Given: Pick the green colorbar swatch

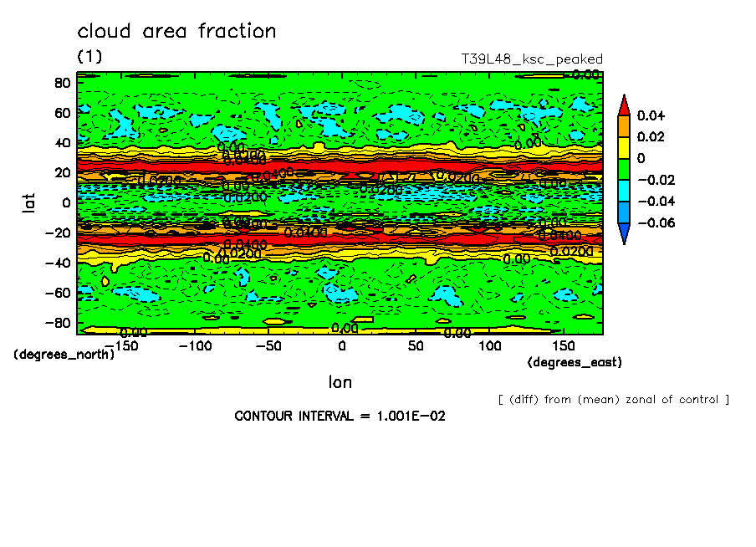Looking at the screenshot, I should click(x=623, y=169).
